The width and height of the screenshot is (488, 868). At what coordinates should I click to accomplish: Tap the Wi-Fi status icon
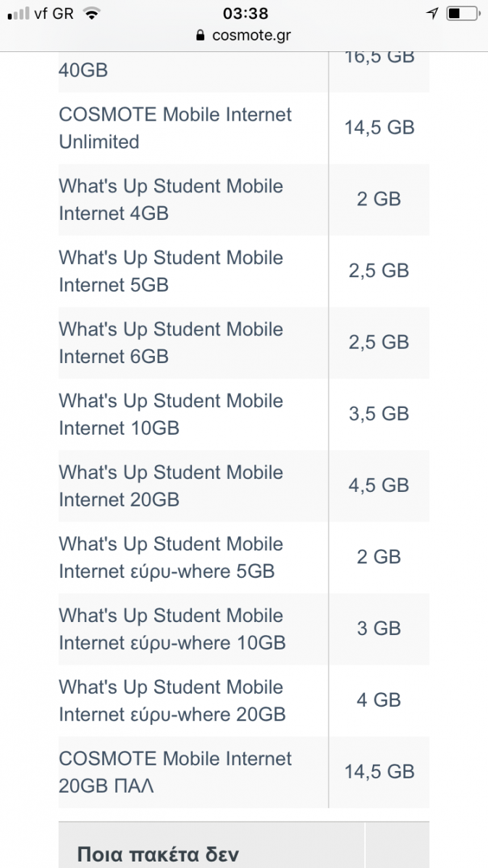click(91, 13)
